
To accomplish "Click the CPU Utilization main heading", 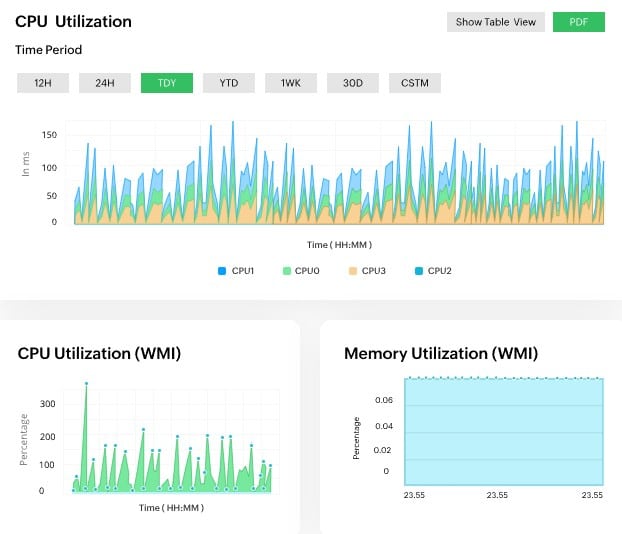I will click(x=73, y=21).
